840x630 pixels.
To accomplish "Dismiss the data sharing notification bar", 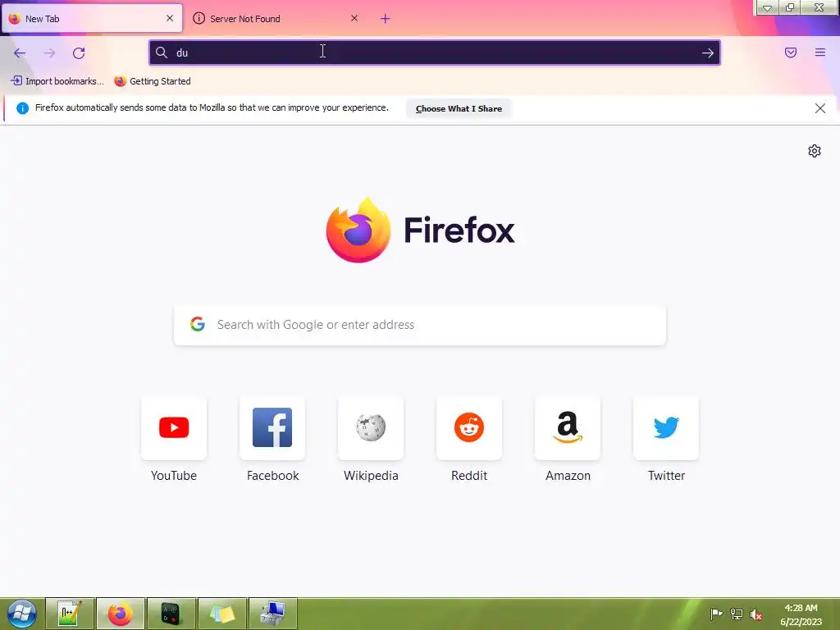I will [819, 108].
